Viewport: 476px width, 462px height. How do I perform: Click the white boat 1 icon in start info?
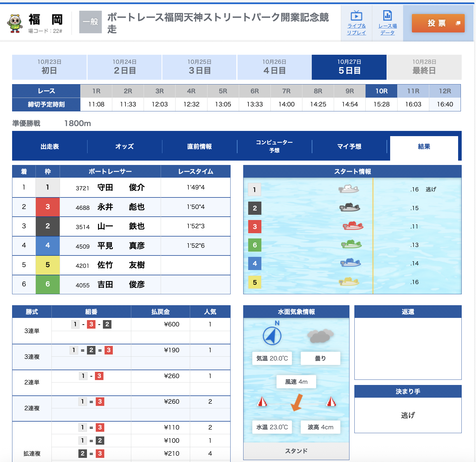349,189
